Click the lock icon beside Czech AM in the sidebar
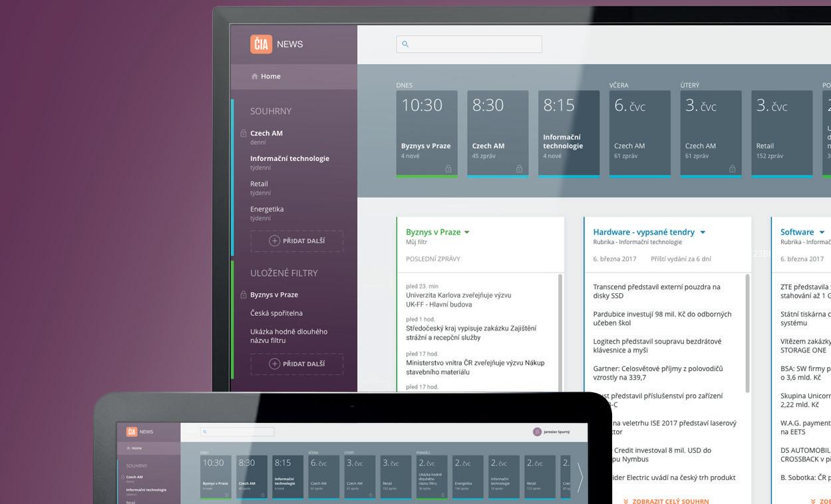Image resolution: width=831 pixels, height=504 pixels. pyautogui.click(x=244, y=134)
